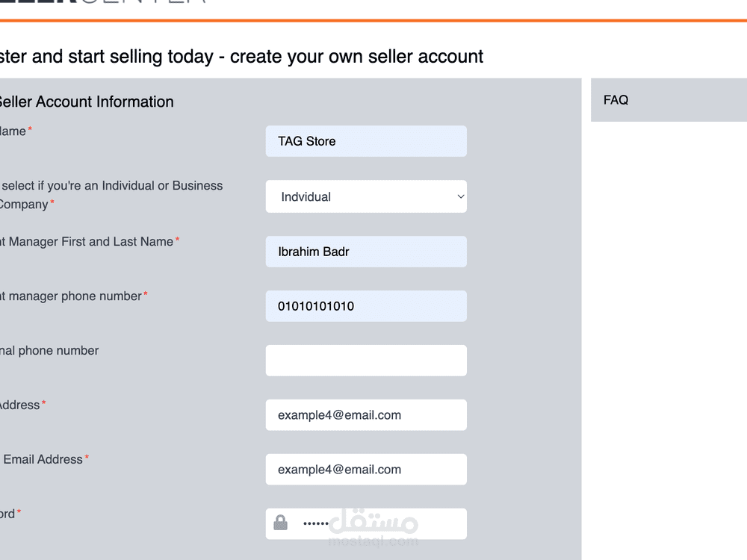This screenshot has width=747, height=560.
Task: Click the confirm Email Address label
Action: (43, 459)
